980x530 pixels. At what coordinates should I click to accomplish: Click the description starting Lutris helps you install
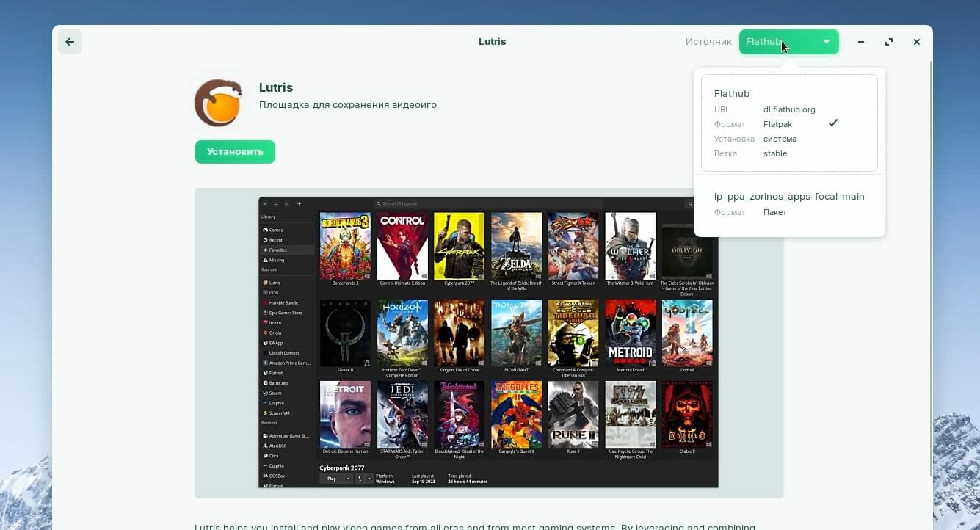pyautogui.click(x=475, y=526)
